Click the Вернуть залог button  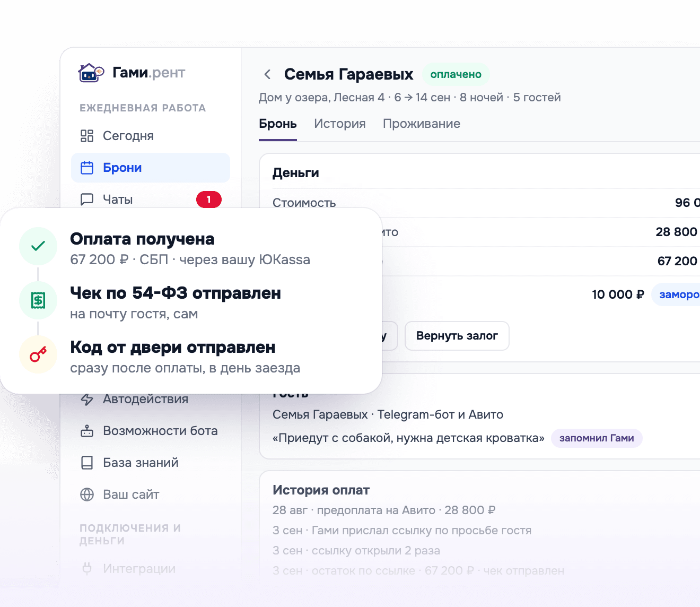tap(457, 336)
